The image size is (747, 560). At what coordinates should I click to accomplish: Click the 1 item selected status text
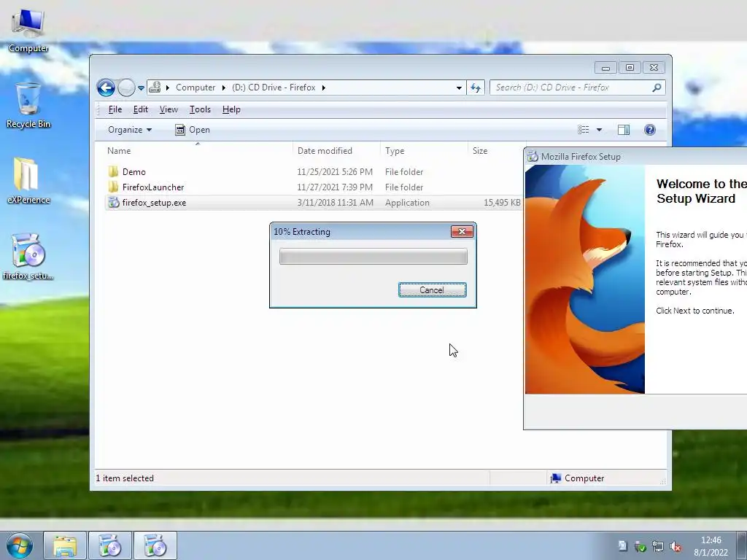coord(125,478)
